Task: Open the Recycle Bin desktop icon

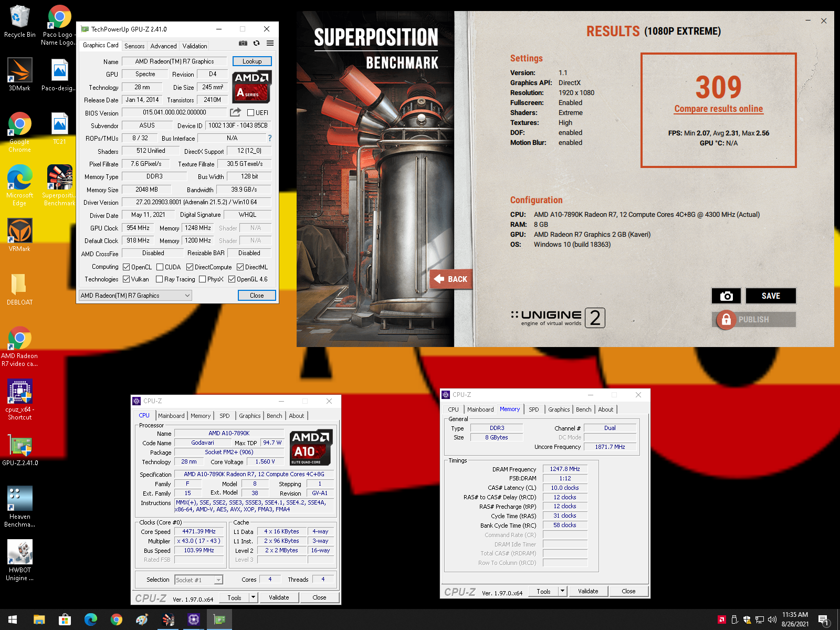Action: (19, 22)
